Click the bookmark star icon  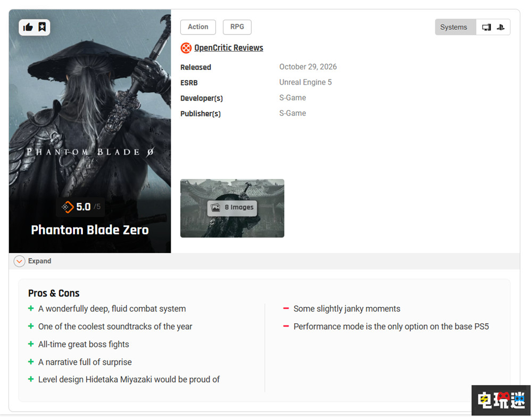pos(42,27)
